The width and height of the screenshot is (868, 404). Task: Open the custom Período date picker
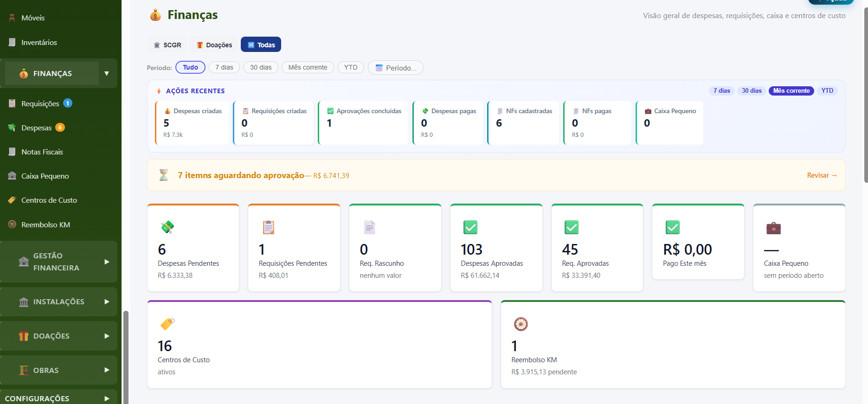tap(395, 68)
